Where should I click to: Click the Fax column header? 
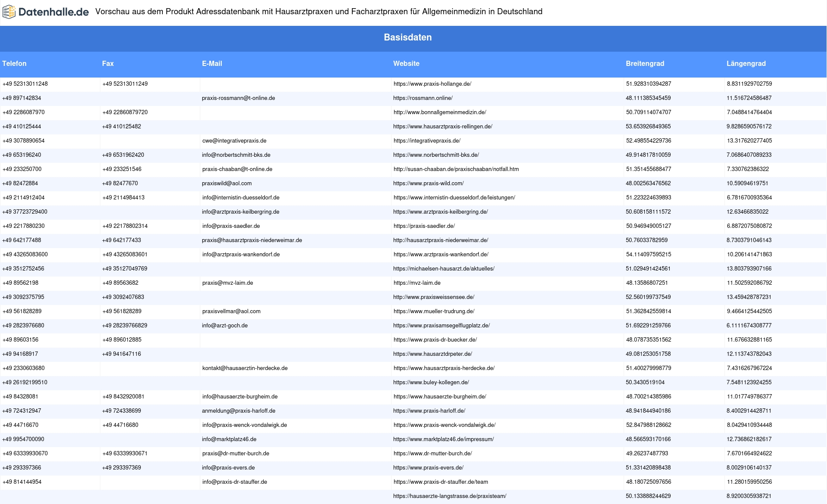click(108, 64)
